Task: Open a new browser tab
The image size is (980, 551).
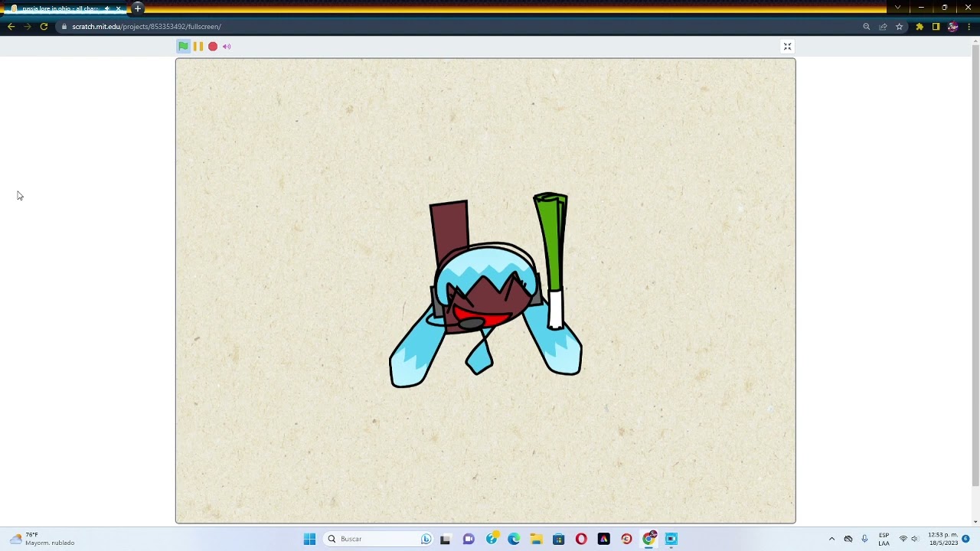Action: pos(138,8)
